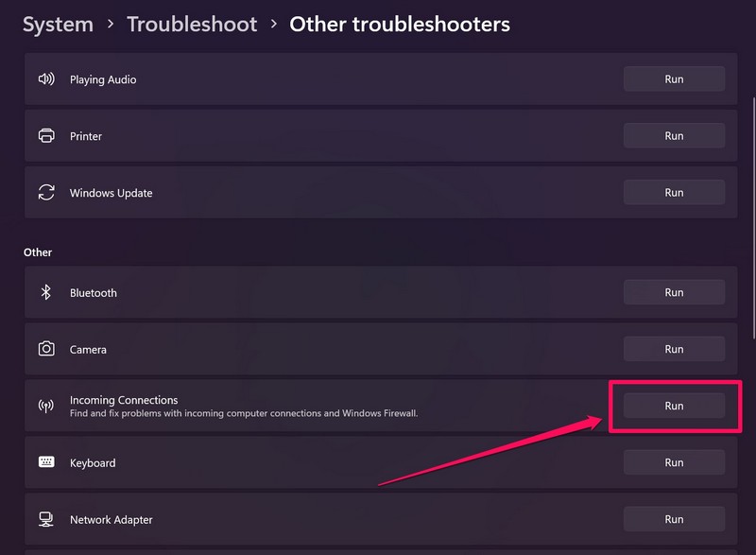
Task: Run the Bluetooth troubleshooter
Action: pyautogui.click(x=674, y=293)
